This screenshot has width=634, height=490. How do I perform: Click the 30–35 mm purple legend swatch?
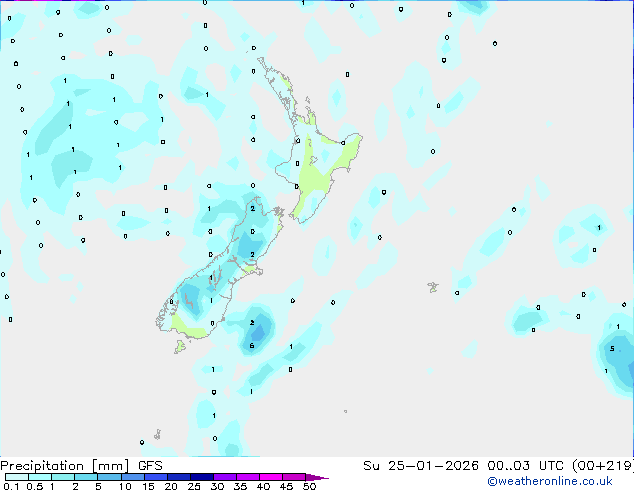click(224, 477)
